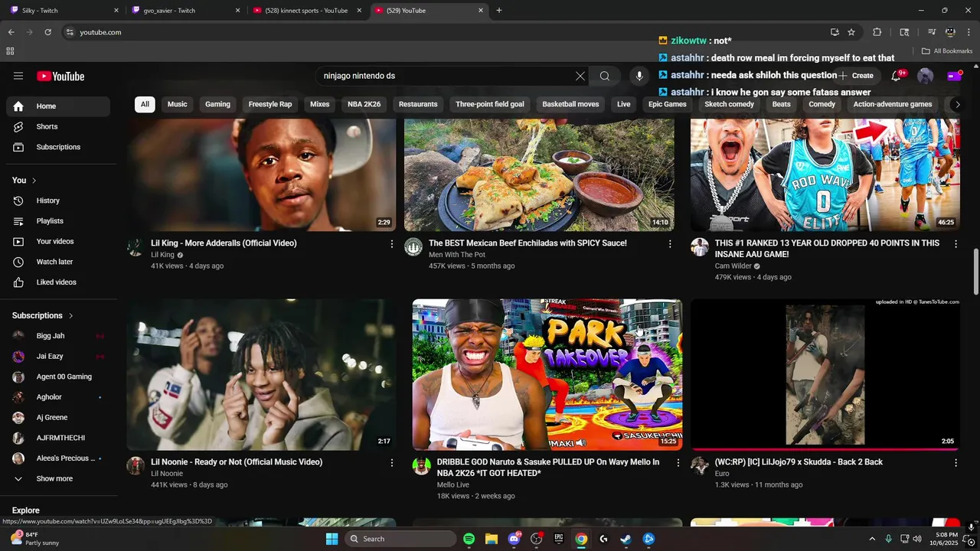980x551 pixels.
Task: Open the Mexican Beef Enchiladas thumbnail
Action: [539, 174]
